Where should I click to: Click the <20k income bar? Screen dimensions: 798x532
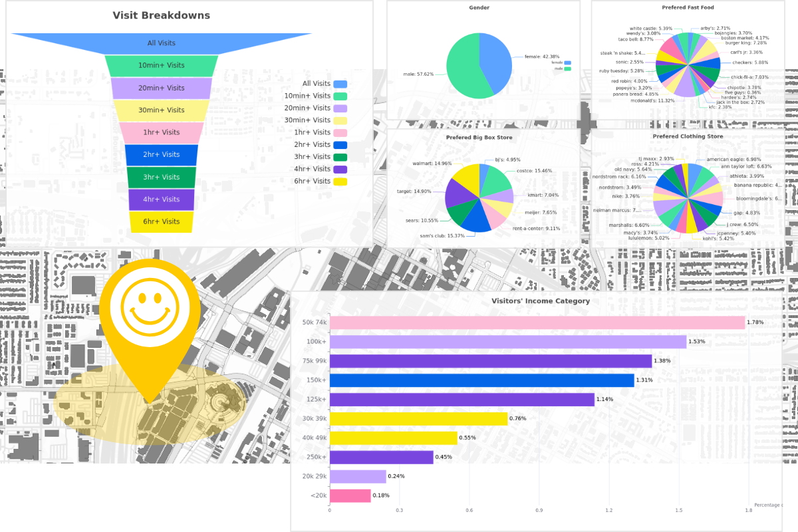point(350,495)
